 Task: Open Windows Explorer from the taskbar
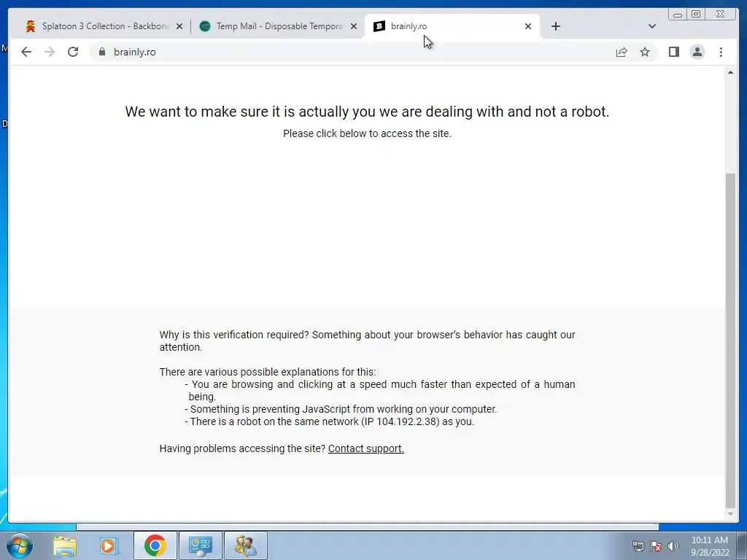65,545
